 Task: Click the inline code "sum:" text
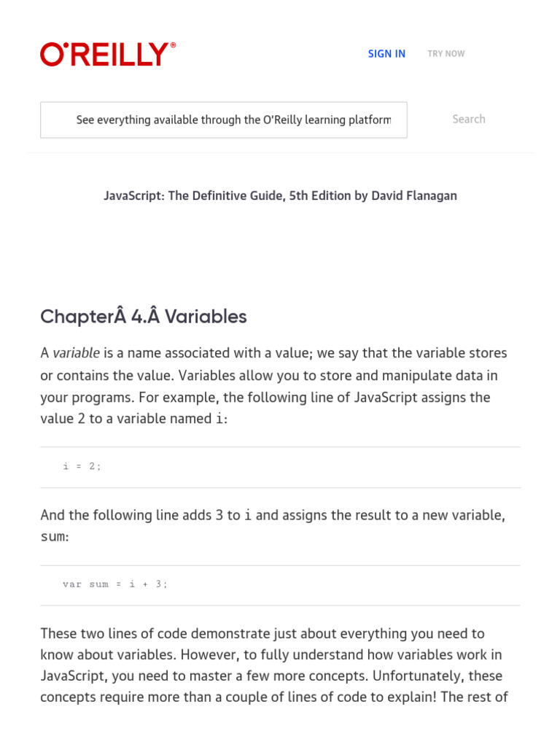(x=55, y=538)
